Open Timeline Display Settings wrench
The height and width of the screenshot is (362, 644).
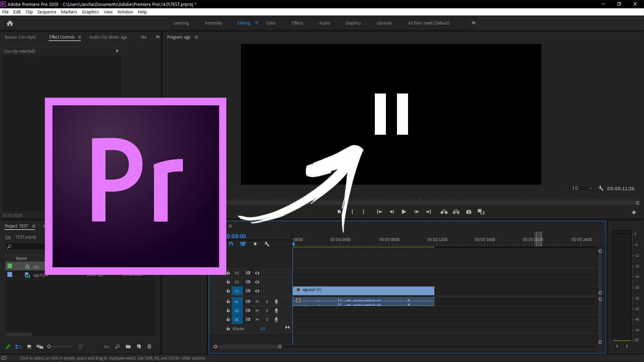click(x=267, y=244)
